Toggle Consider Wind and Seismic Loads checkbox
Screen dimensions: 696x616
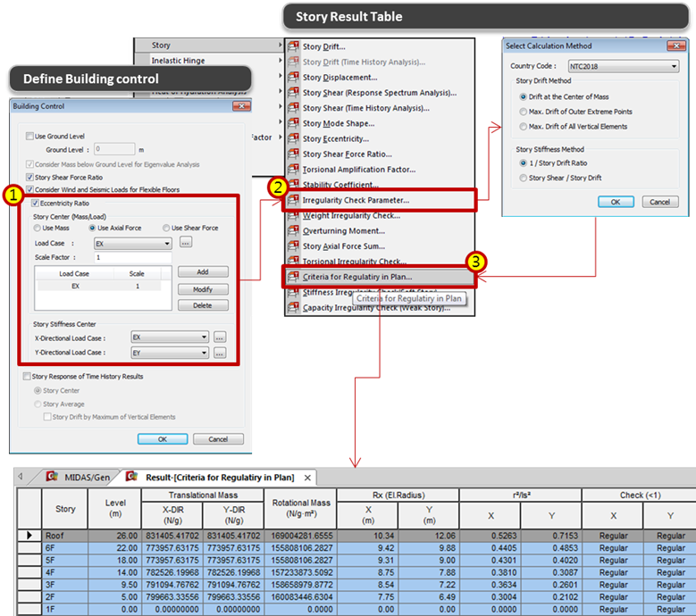click(29, 189)
